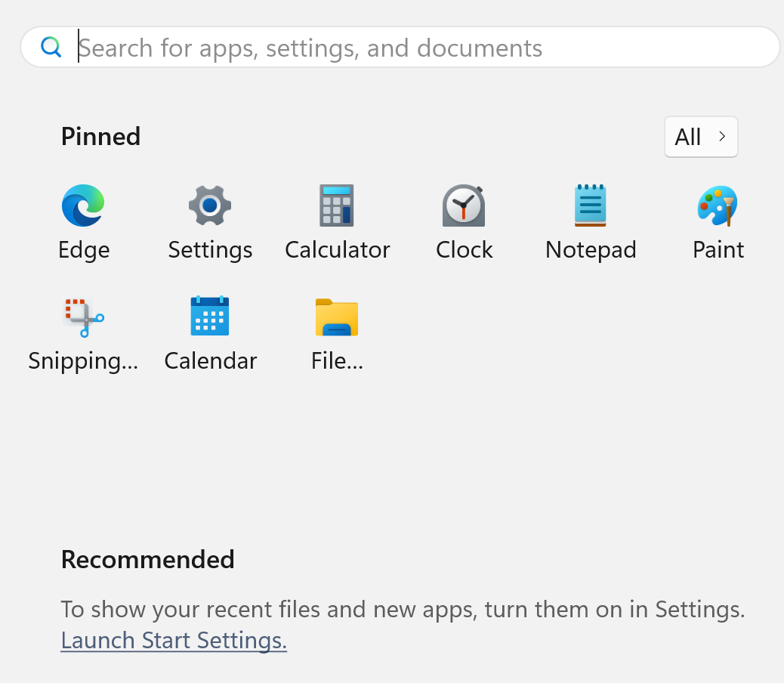The width and height of the screenshot is (784, 683).
Task: Open the Paint palette icon
Action: pyautogui.click(x=718, y=206)
